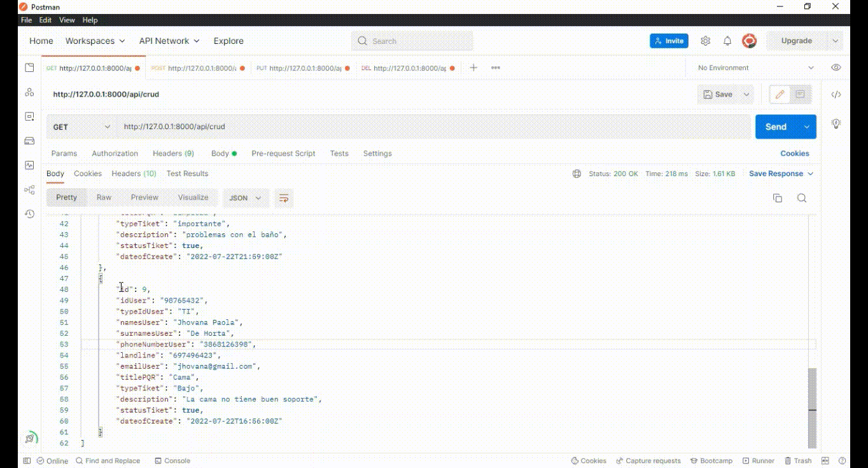The image size is (868, 468).
Task: Open the No Environment selector
Action: (755, 67)
